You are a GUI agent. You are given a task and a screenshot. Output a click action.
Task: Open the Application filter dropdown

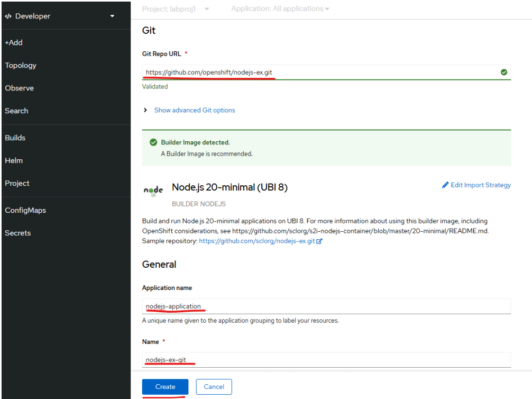280,9
